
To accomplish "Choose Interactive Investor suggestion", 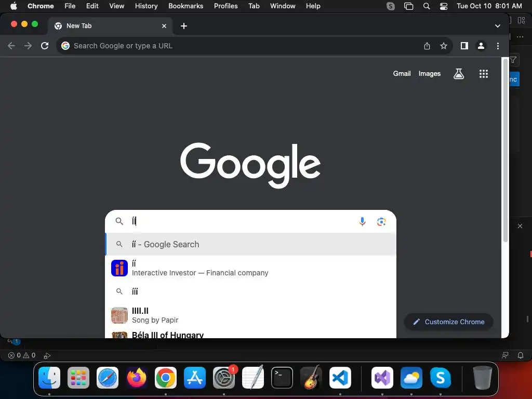I will point(251,268).
